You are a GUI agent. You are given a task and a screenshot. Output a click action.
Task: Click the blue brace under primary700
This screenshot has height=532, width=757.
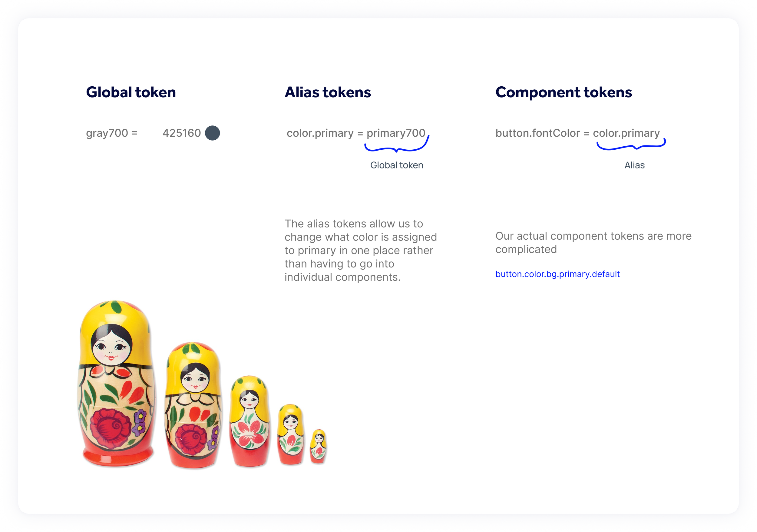(397, 144)
